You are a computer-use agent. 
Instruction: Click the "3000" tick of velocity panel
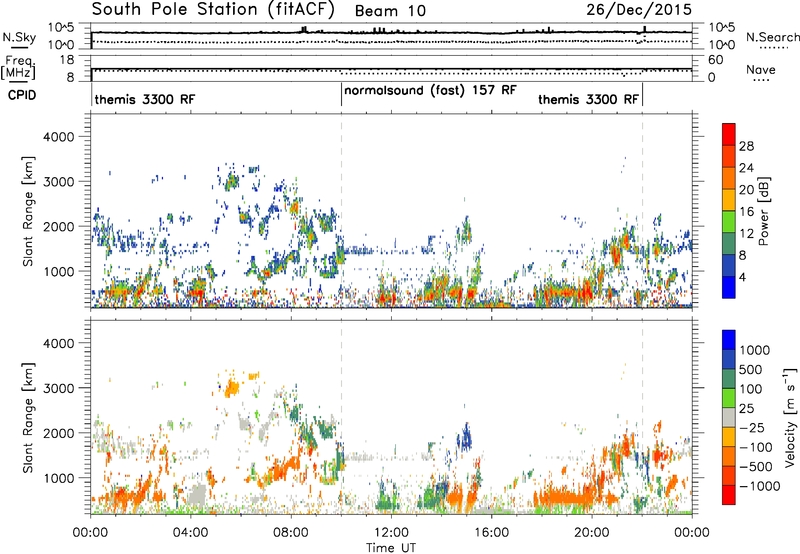pos(59,388)
